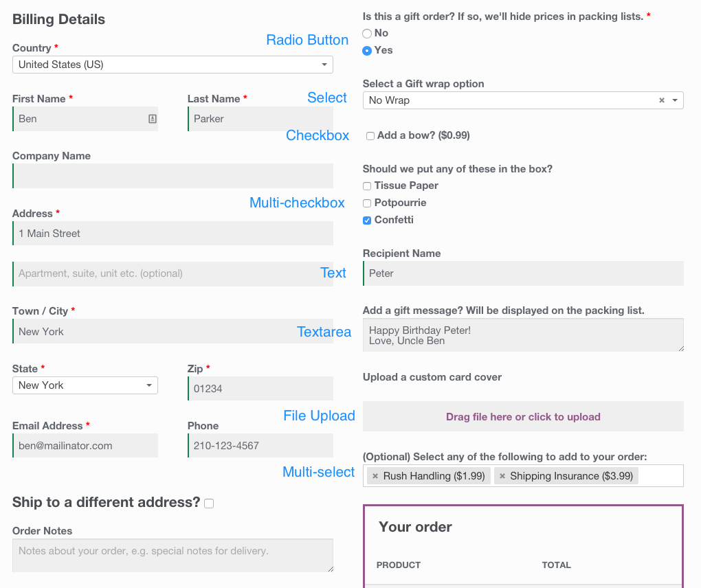This screenshot has height=588, width=701.
Task: Select the Yes radio button for gift order
Action: pyautogui.click(x=367, y=51)
